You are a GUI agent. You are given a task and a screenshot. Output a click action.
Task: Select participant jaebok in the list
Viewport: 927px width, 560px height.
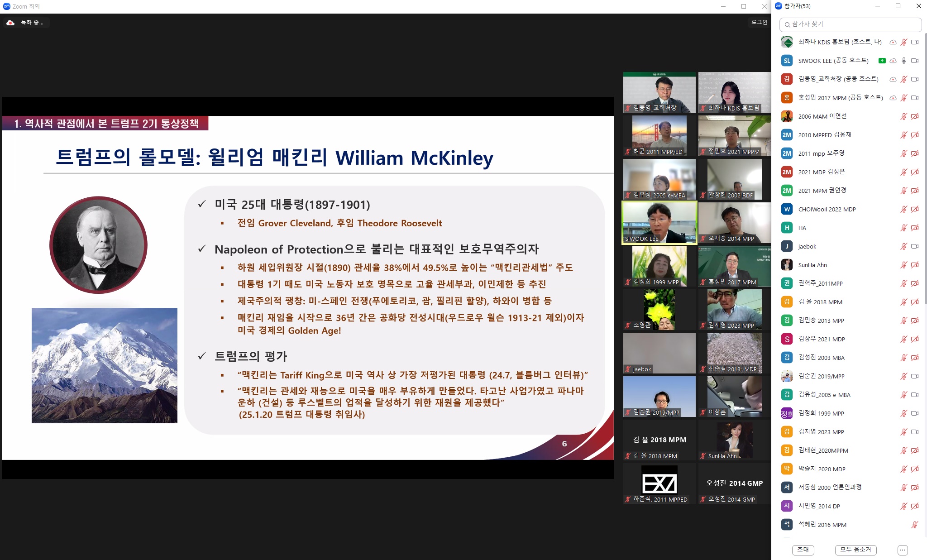click(x=807, y=246)
